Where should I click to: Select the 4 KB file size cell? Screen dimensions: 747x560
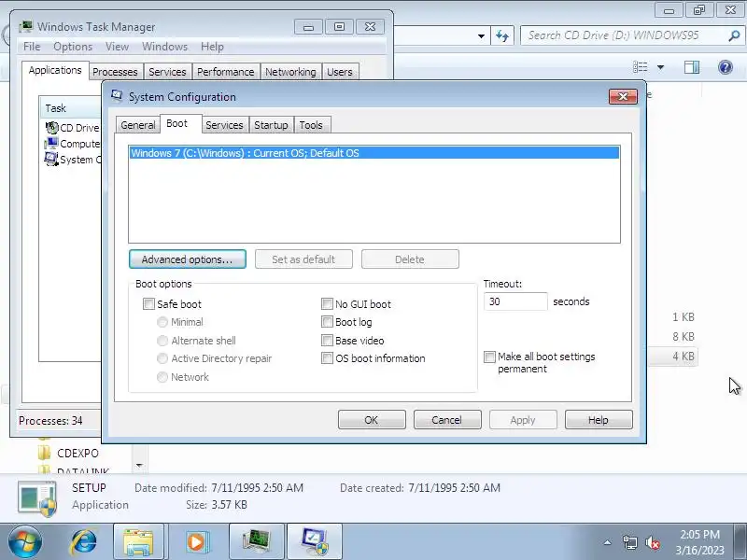point(684,357)
